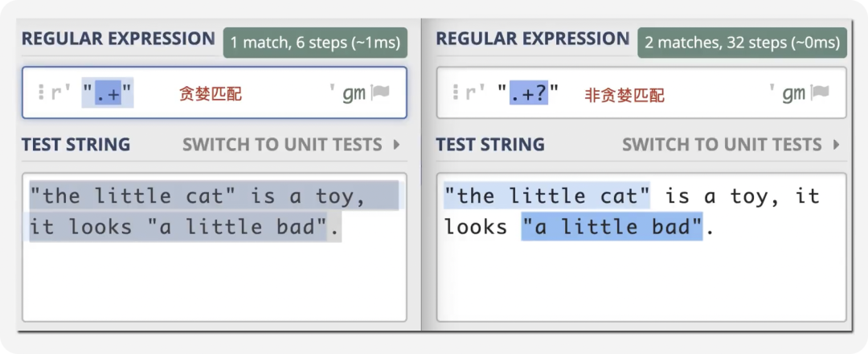Open the gm flags selector for the 非贪婪匹配 regex
Image resolution: width=868 pixels, height=354 pixels.
tap(793, 93)
